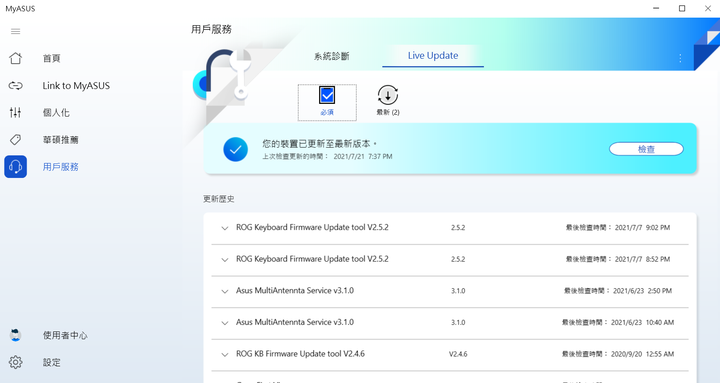
Task: Click 2021/7/7 8:52 PM timestamp
Action: click(x=642, y=259)
